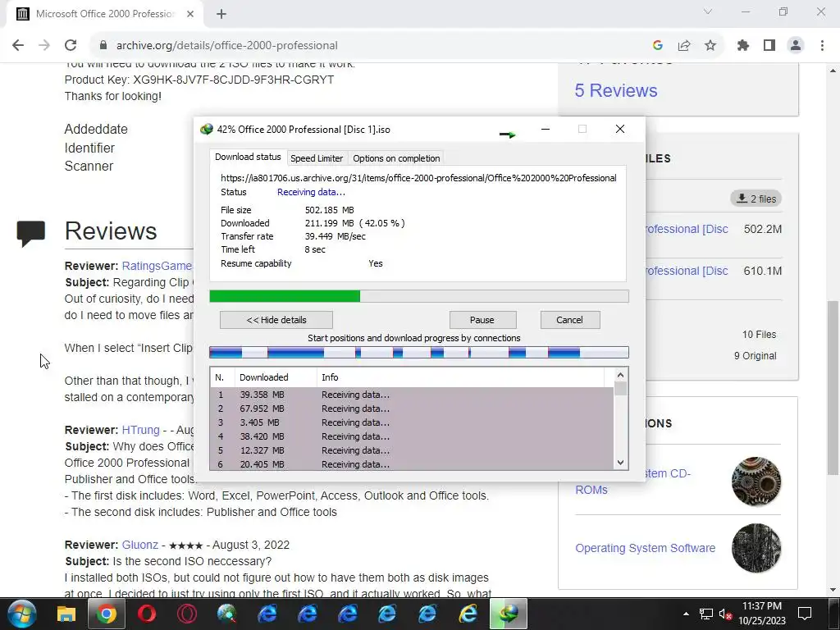Screen dimensions: 840x630
Task: Switch to the Speed Limiter tab
Action: [317, 158]
